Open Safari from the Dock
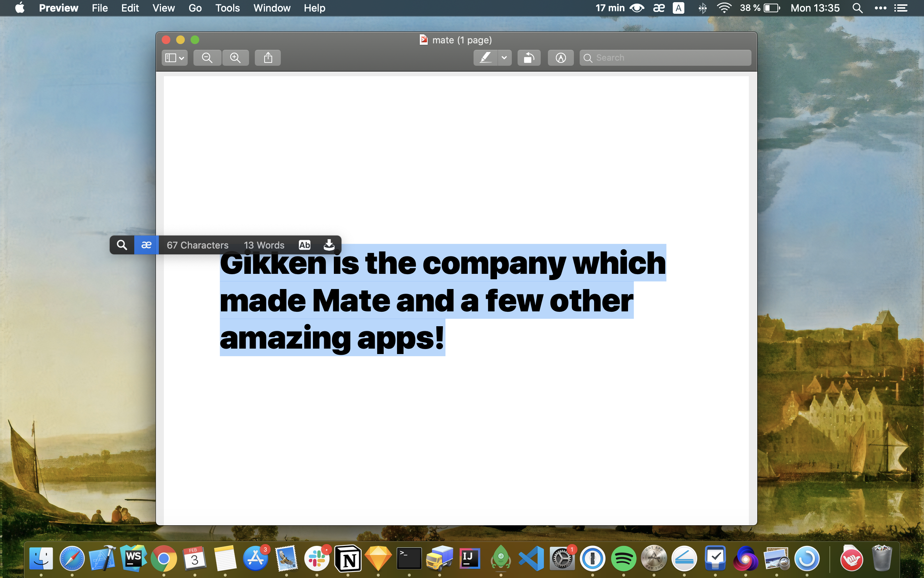The width and height of the screenshot is (924, 578). coord(72,558)
